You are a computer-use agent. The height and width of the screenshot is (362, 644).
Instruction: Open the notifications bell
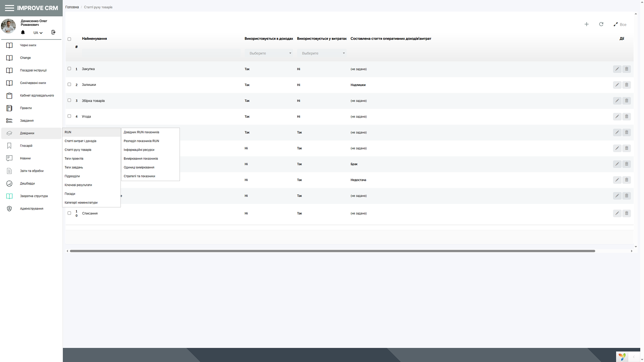pyautogui.click(x=23, y=33)
